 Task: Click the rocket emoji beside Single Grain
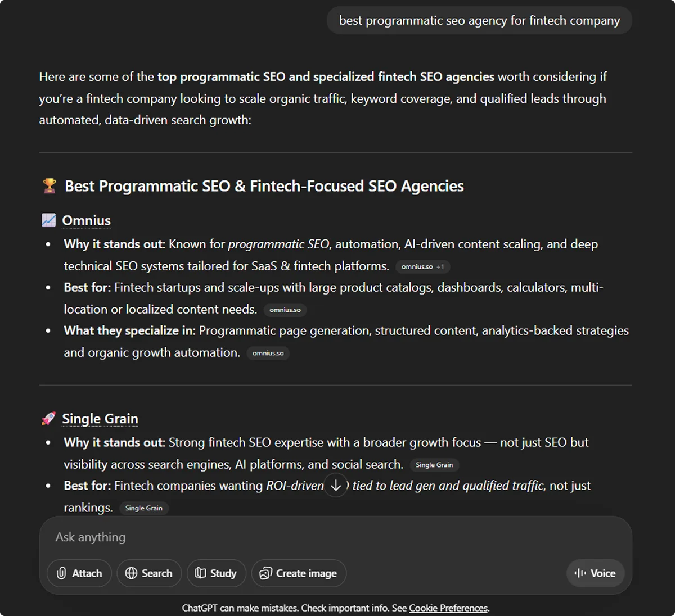[x=49, y=419]
